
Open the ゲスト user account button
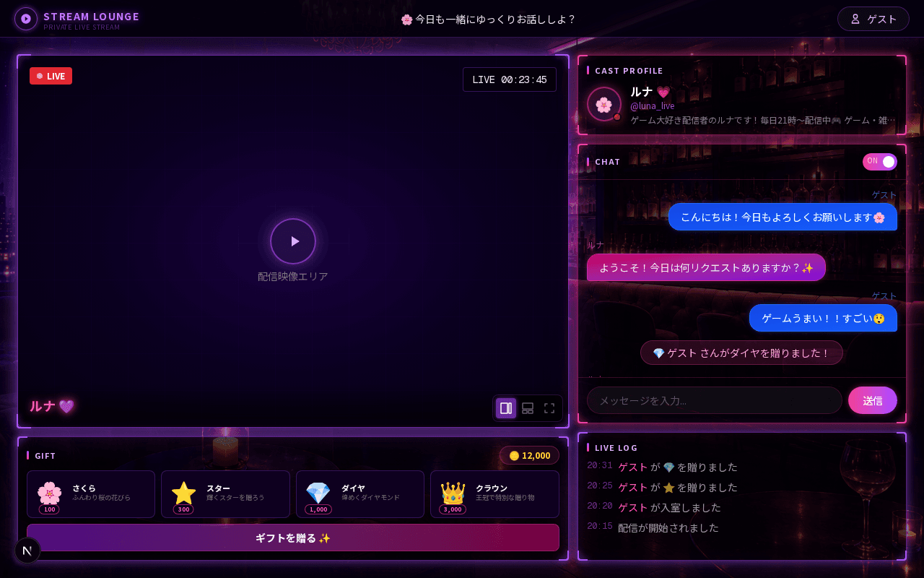click(x=873, y=19)
